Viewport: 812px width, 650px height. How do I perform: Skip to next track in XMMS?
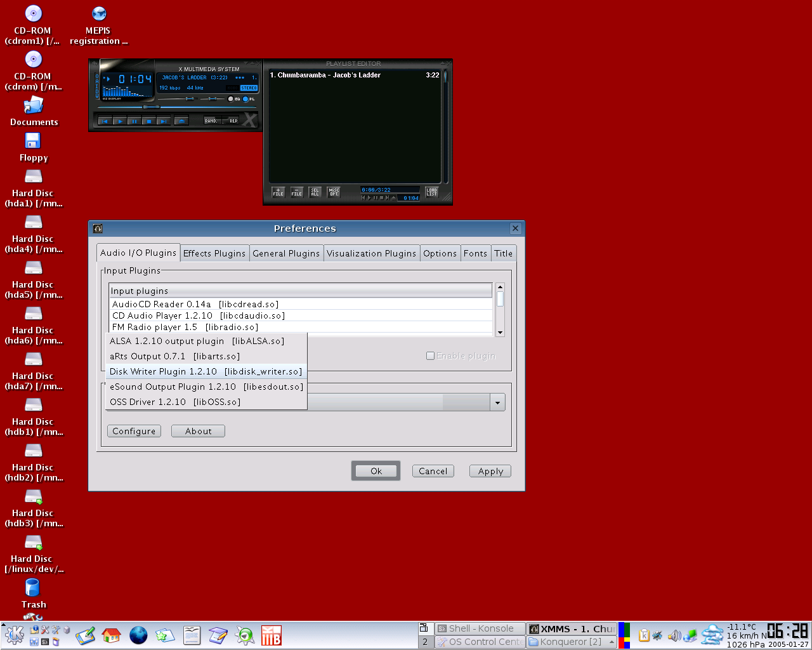(164, 120)
